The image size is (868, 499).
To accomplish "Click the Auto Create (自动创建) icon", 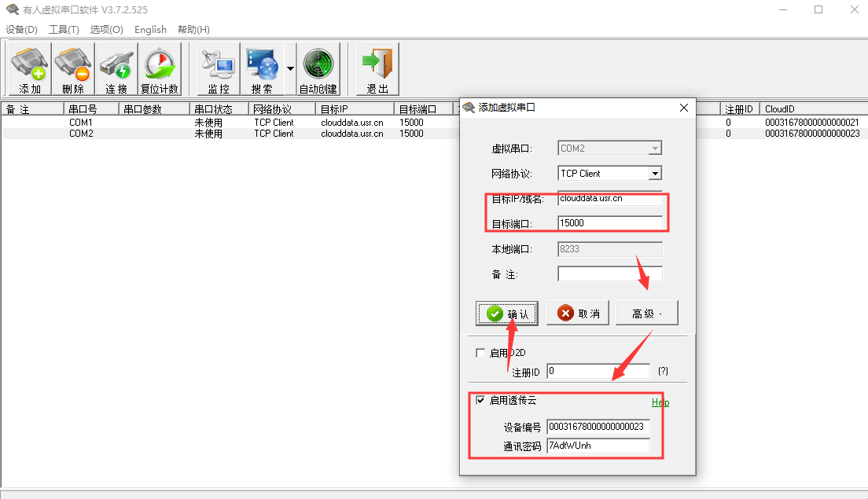I will (x=318, y=70).
